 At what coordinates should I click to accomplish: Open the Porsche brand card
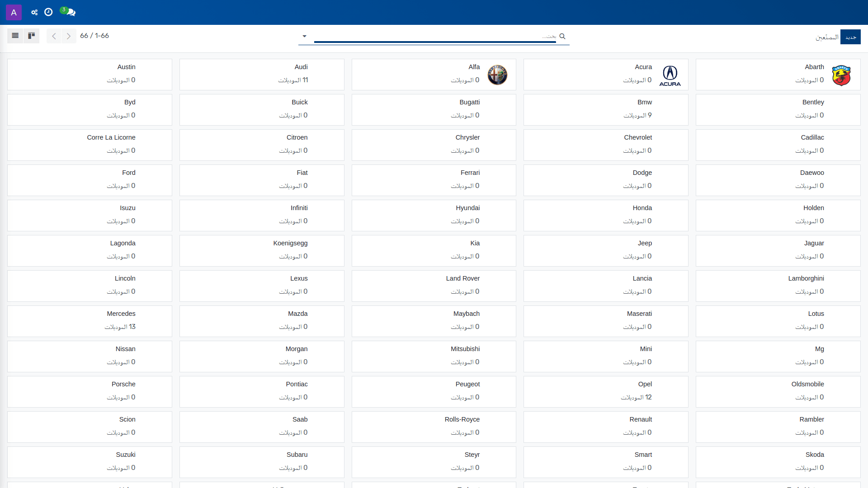point(90,392)
